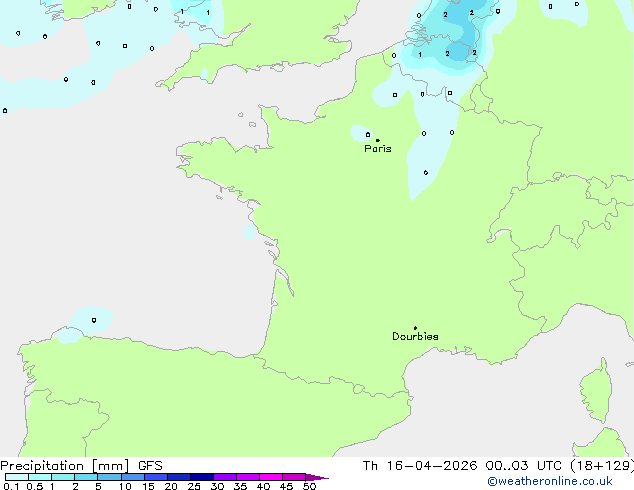Click the GFS model name label
634x490 pixels.
pos(150,466)
